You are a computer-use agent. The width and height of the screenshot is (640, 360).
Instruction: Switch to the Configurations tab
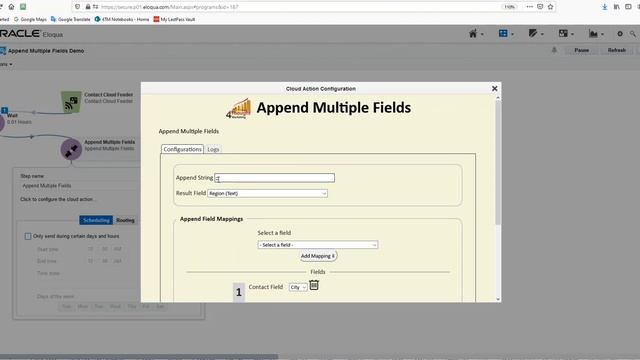pos(182,149)
